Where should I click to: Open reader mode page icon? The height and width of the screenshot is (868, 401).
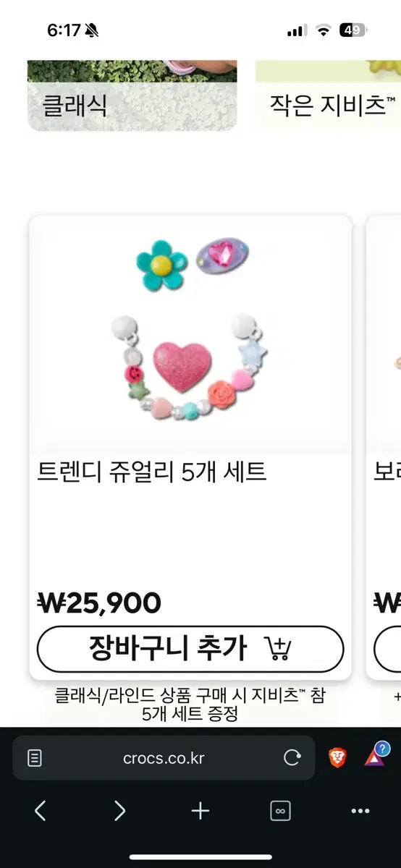pyautogui.click(x=34, y=758)
